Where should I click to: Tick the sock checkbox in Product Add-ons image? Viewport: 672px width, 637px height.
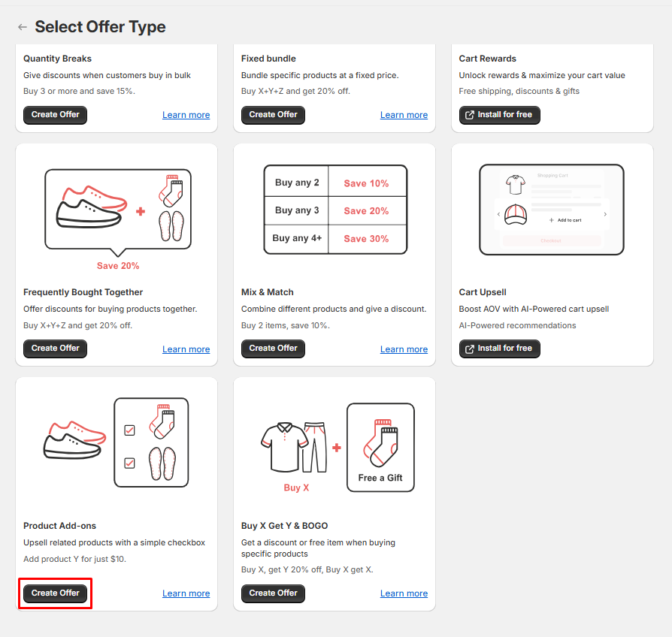(129, 430)
